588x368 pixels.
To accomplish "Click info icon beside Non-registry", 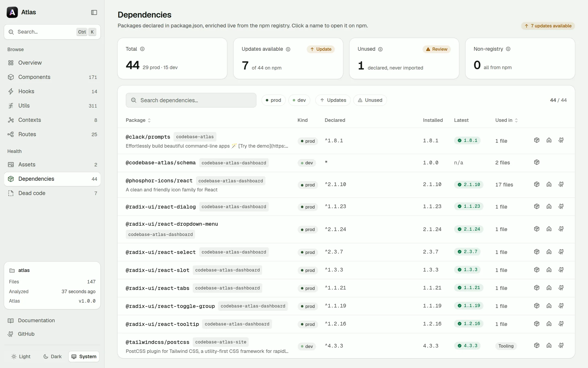I will 508,49.
